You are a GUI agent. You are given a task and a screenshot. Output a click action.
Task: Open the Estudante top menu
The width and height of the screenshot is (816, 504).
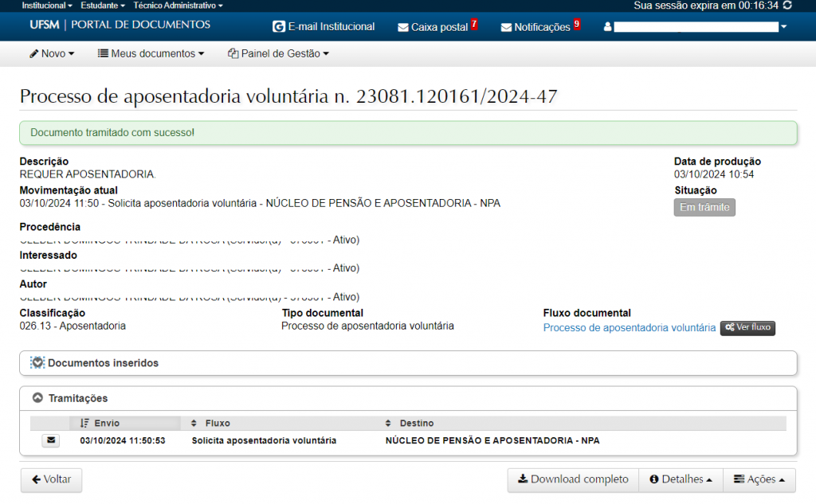103,6
